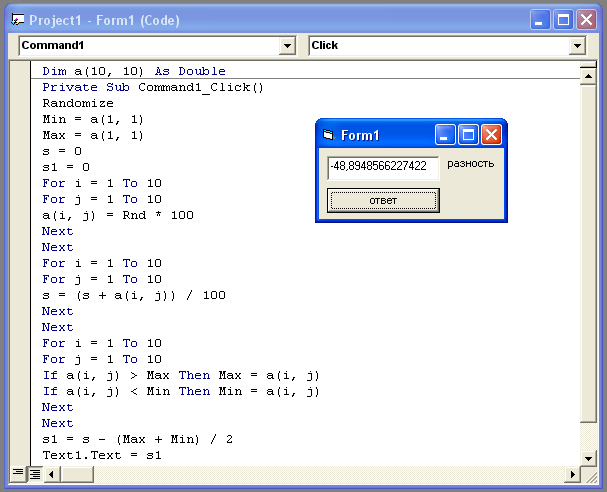Click the vertical scrollbar thumb

tap(588, 254)
